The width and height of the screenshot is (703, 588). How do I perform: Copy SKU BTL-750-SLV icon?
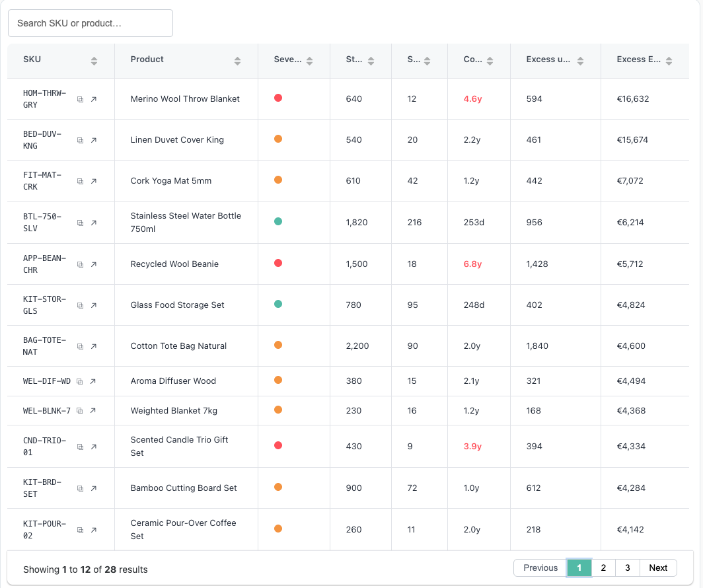click(x=80, y=223)
